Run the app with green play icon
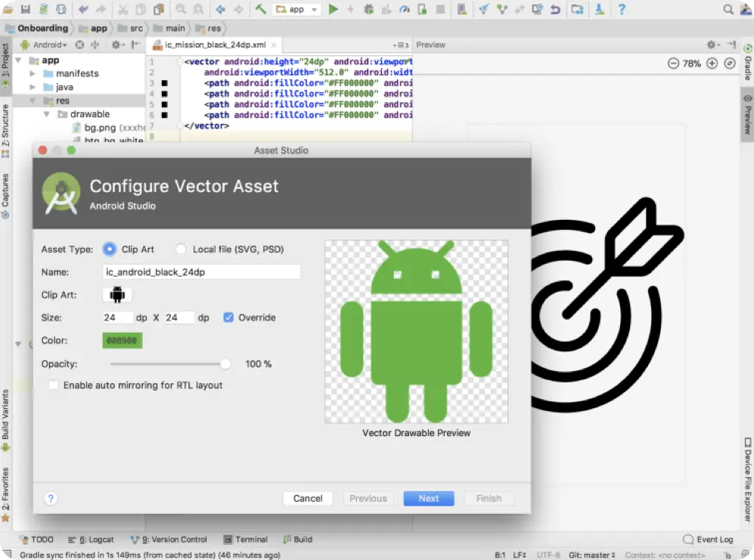 tap(333, 9)
